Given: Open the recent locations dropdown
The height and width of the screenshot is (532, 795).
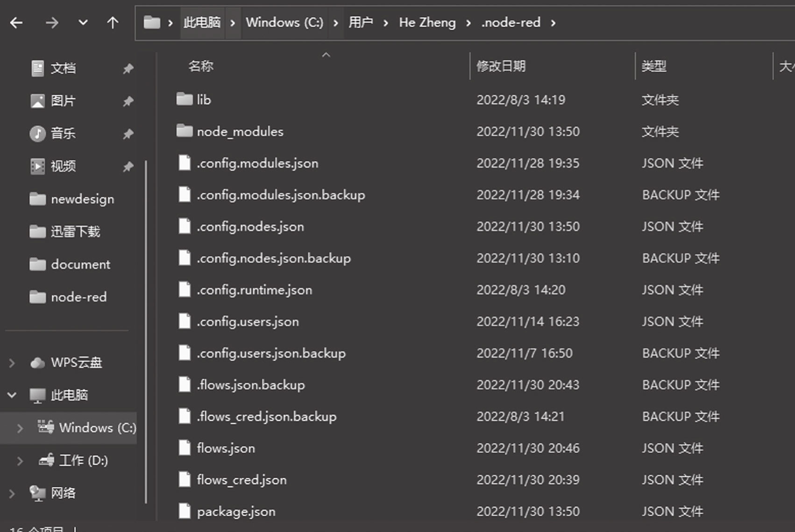Looking at the screenshot, I should 83,22.
